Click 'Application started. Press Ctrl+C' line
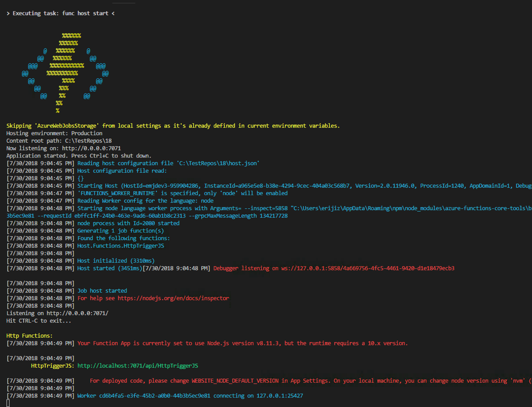 tap(79, 156)
